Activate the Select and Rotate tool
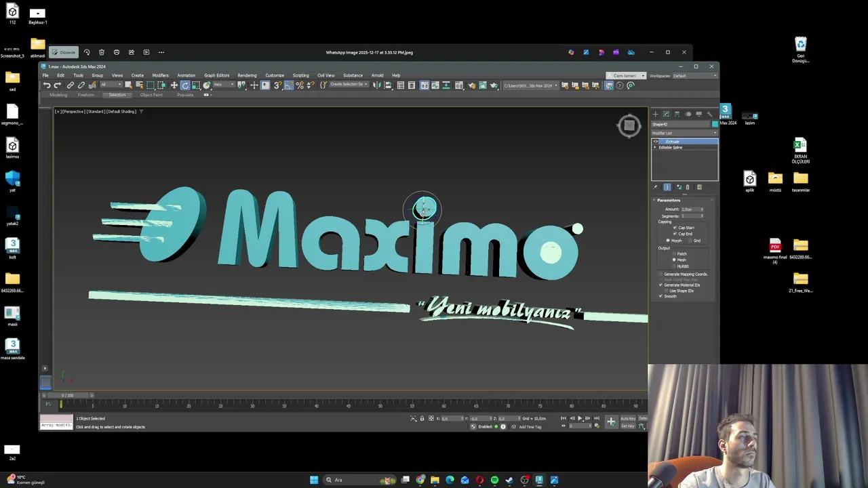 pos(185,85)
